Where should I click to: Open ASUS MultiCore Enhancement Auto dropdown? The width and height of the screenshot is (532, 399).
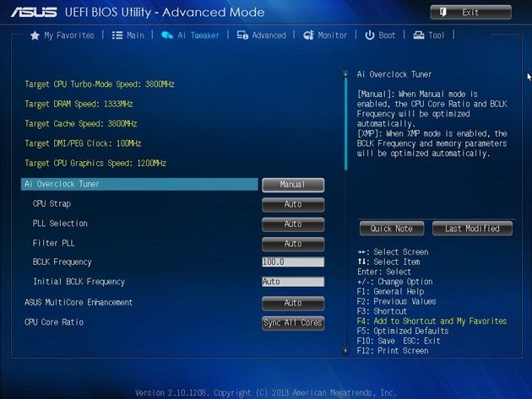click(x=293, y=303)
